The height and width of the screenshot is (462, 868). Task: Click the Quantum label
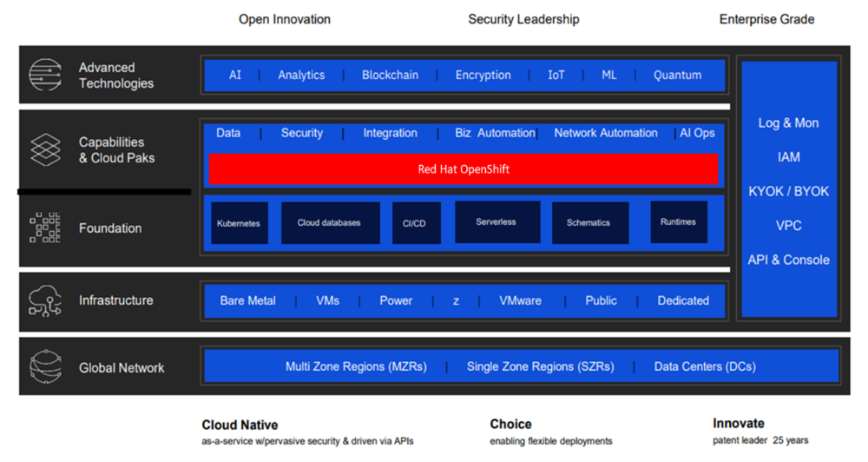(x=677, y=75)
